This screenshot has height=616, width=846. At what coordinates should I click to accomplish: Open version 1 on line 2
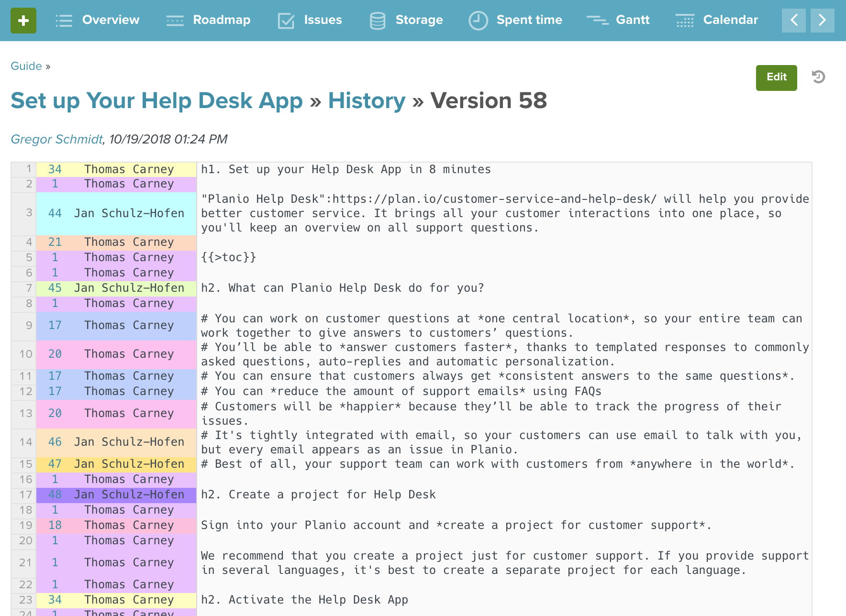pos(55,184)
